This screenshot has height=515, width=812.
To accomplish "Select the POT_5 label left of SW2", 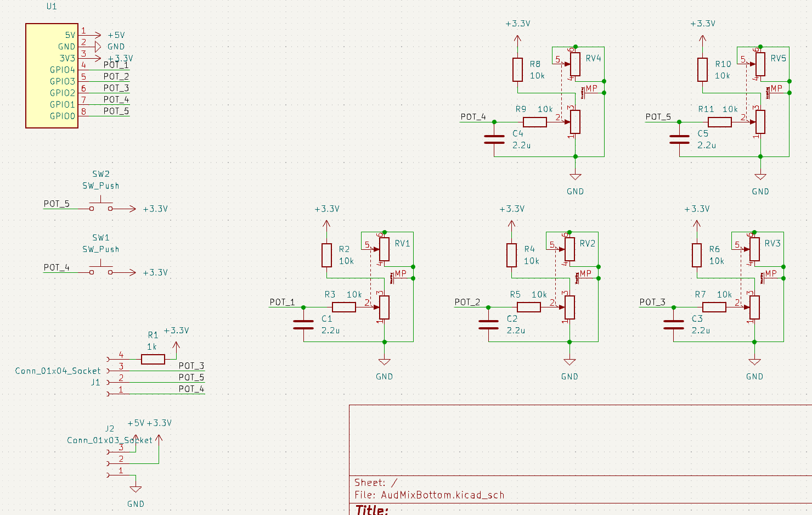I will [x=57, y=204].
